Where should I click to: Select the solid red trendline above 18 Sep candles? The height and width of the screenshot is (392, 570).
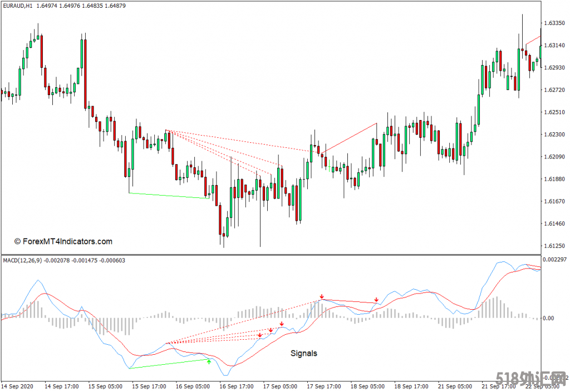(x=349, y=138)
